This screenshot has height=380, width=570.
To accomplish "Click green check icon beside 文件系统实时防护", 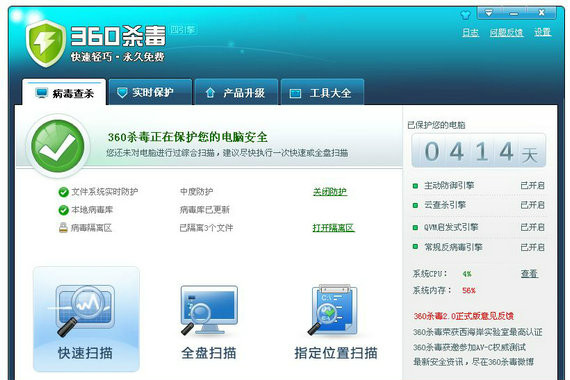I will tap(64, 192).
